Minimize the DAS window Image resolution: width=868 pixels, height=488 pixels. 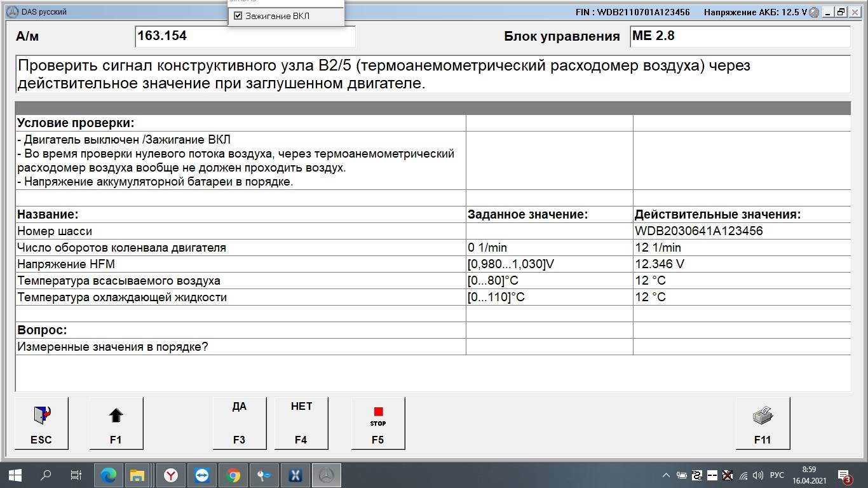(828, 12)
